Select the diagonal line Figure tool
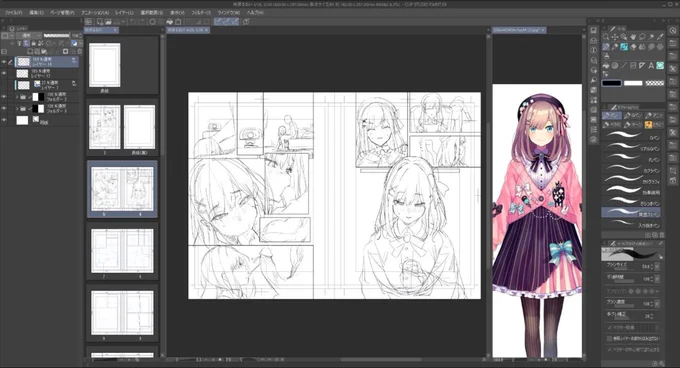The image size is (680, 368). pos(624,65)
